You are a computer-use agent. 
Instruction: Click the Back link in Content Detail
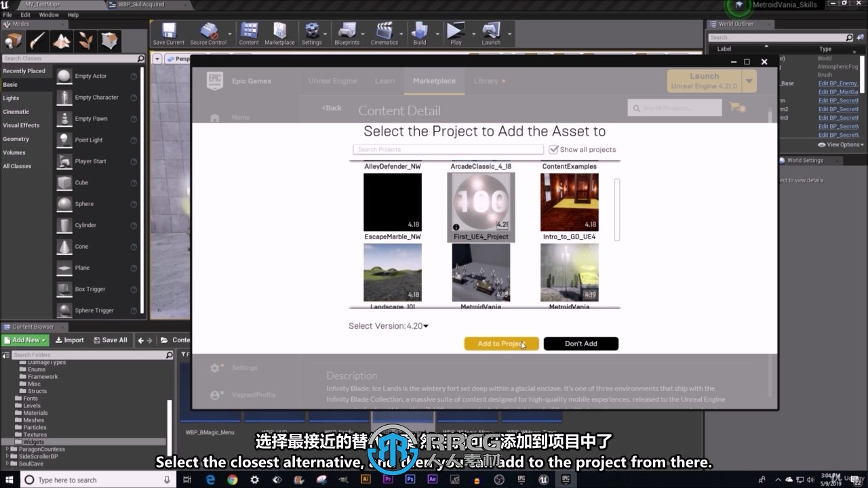[x=332, y=108]
